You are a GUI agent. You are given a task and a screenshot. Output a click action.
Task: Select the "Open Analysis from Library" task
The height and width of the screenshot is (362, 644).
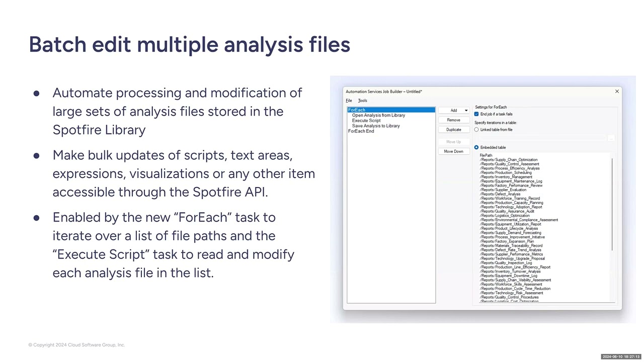378,115
